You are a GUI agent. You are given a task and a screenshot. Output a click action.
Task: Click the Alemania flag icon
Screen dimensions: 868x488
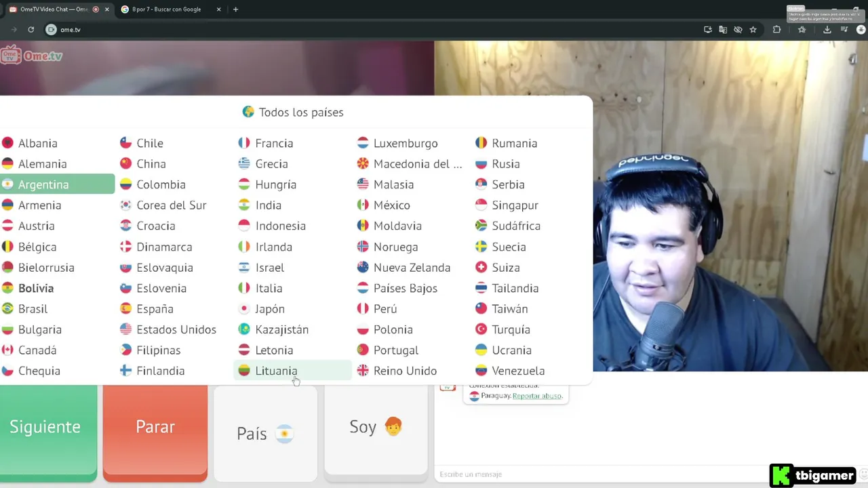[7, 164]
